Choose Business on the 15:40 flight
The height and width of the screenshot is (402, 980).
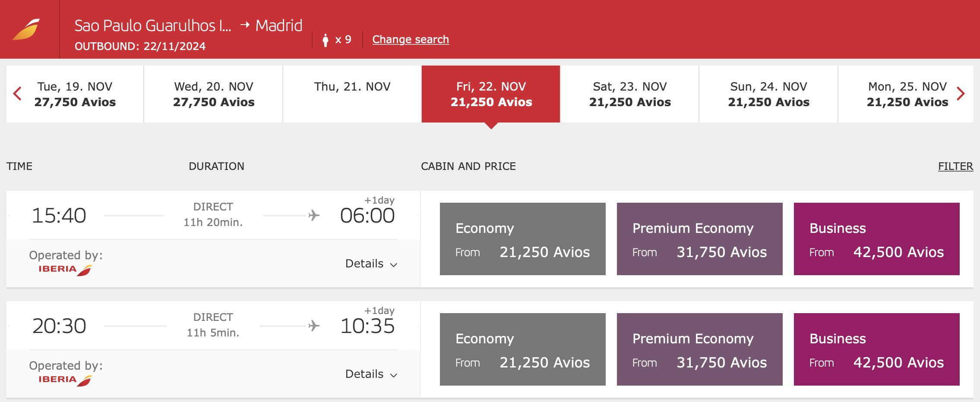876,239
